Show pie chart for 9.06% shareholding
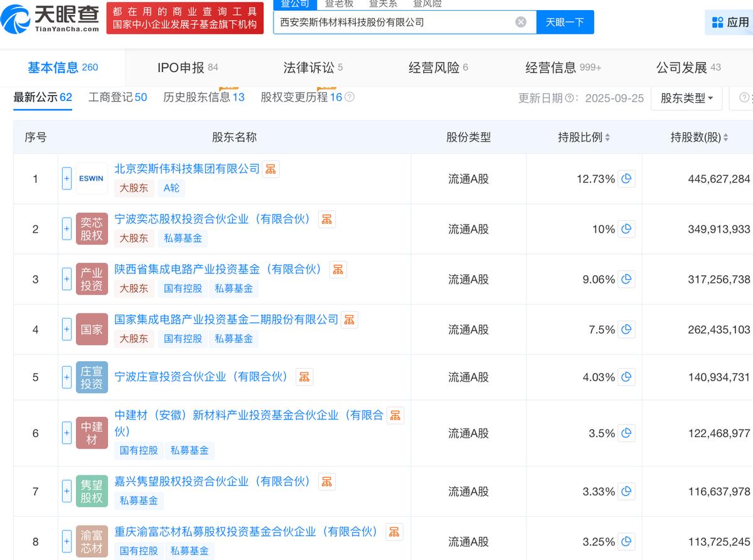The image size is (753, 560). click(x=626, y=279)
